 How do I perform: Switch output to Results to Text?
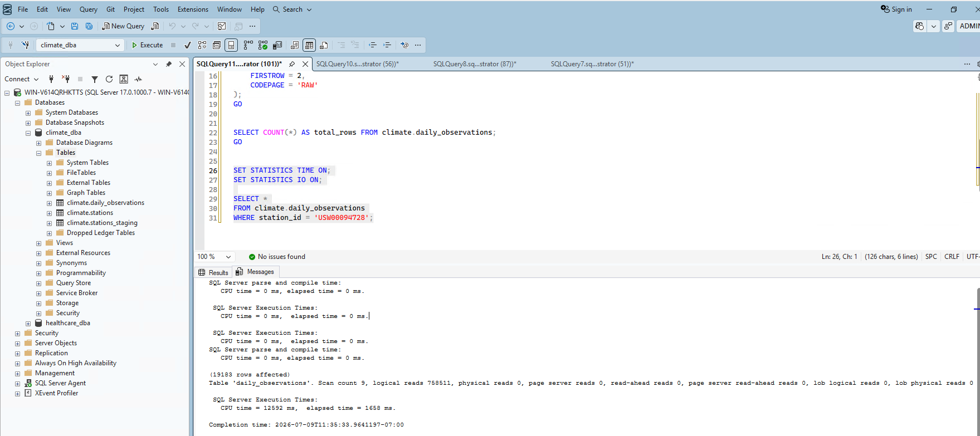pyautogui.click(x=295, y=45)
